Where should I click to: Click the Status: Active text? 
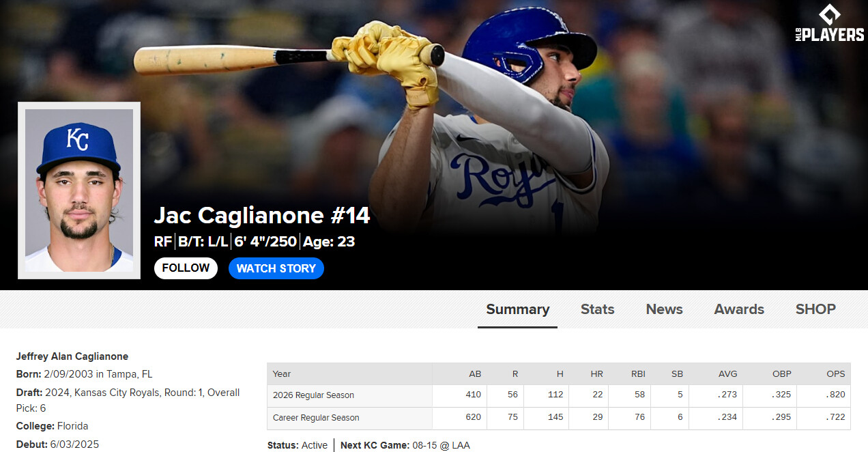click(298, 445)
